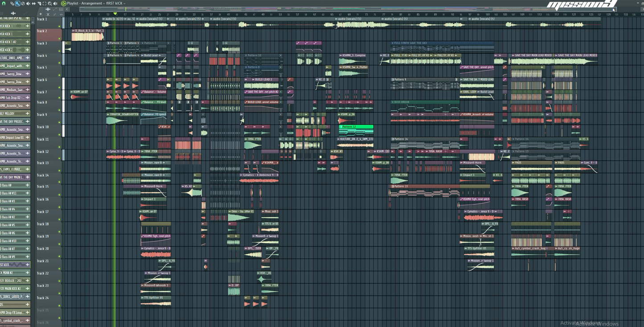Image resolution: width=644 pixels, height=327 pixels.
Task: Select the Slip editing tool
Action: coord(33,3)
